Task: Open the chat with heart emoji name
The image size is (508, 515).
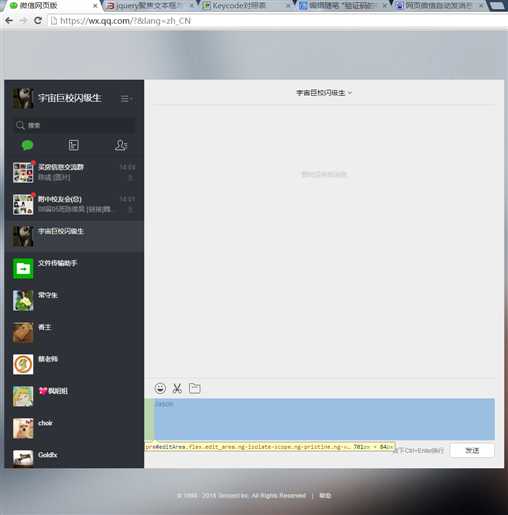Action: click(x=74, y=396)
